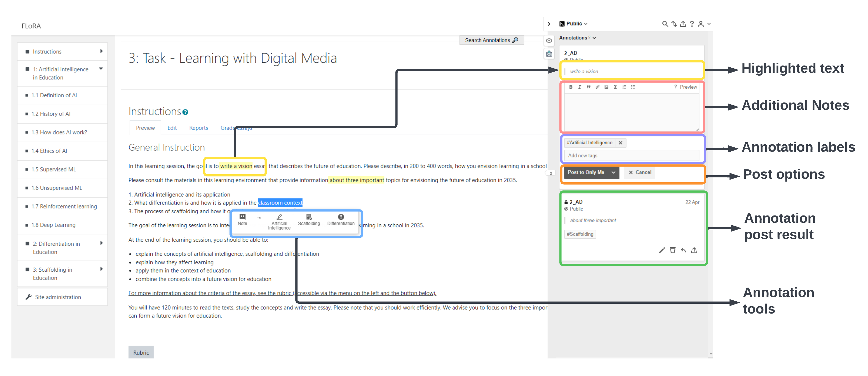
Task: Select the Scaffolding annotation tool
Action: pyautogui.click(x=309, y=220)
